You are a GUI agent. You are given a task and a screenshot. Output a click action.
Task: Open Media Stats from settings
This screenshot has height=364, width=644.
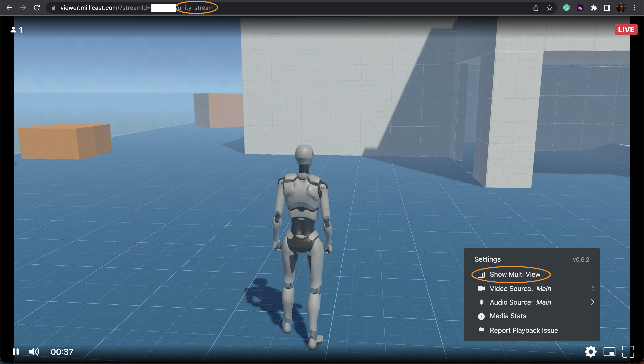508,316
